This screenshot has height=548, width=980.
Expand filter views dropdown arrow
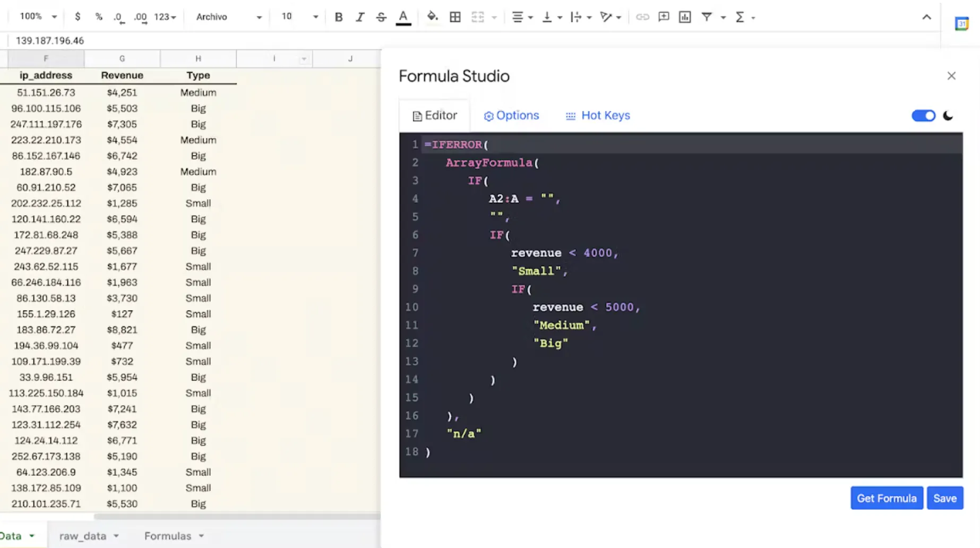pyautogui.click(x=723, y=17)
